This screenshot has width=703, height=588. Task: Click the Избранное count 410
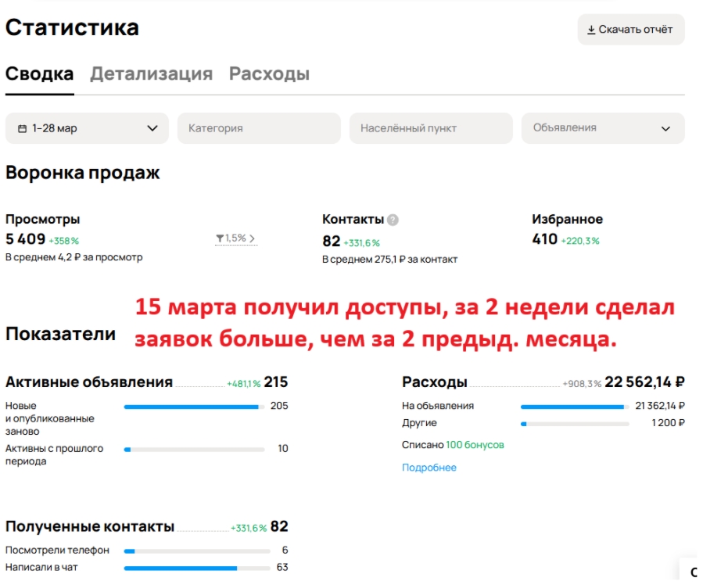(544, 239)
